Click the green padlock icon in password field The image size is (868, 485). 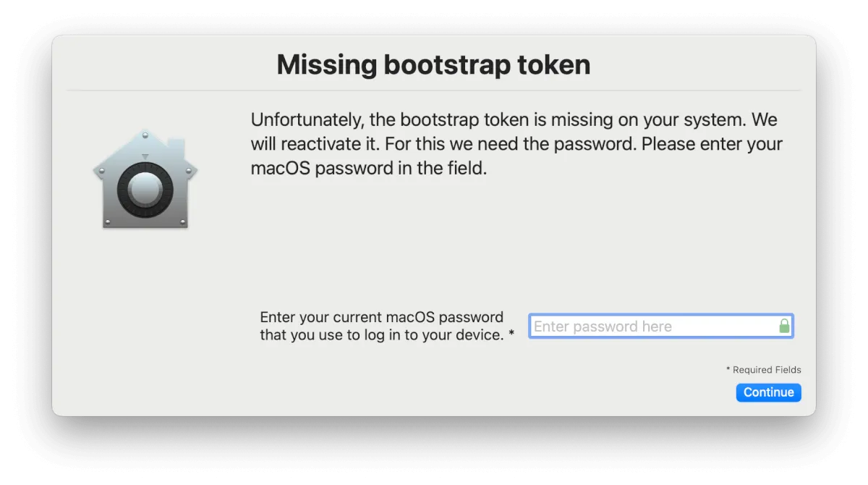784,326
